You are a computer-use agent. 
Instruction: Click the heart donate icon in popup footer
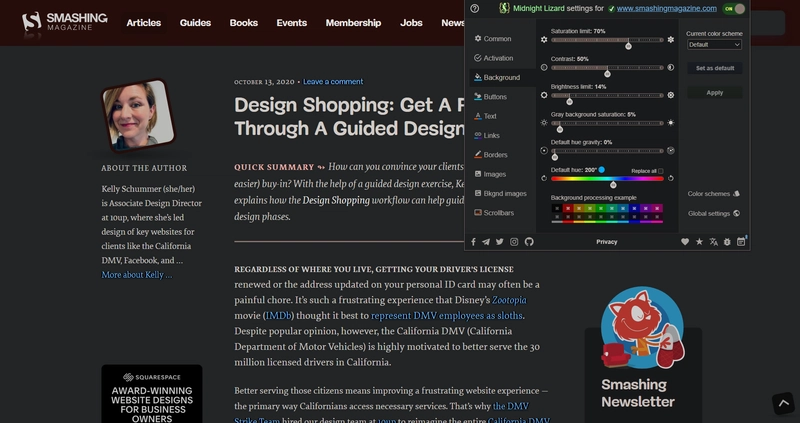click(x=685, y=242)
